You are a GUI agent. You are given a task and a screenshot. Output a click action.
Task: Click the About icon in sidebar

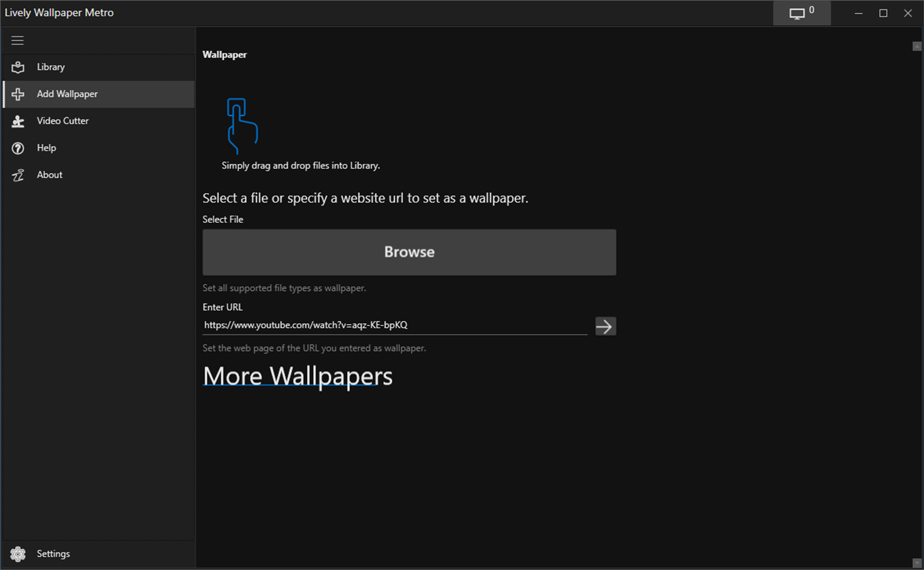coord(17,175)
